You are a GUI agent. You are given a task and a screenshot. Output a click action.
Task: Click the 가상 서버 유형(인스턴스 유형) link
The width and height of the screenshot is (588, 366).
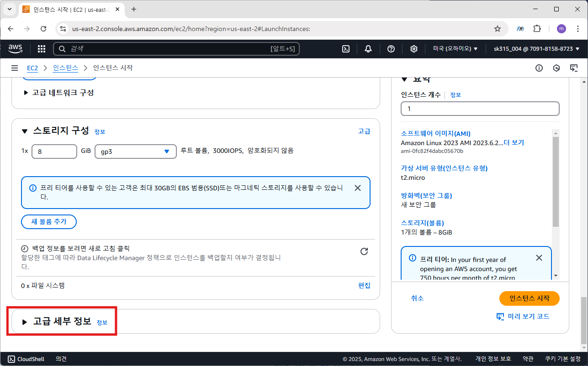[x=444, y=168]
